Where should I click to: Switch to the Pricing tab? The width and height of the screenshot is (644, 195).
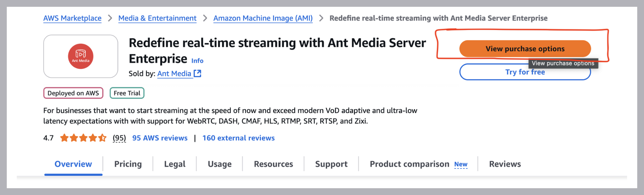[x=128, y=164]
